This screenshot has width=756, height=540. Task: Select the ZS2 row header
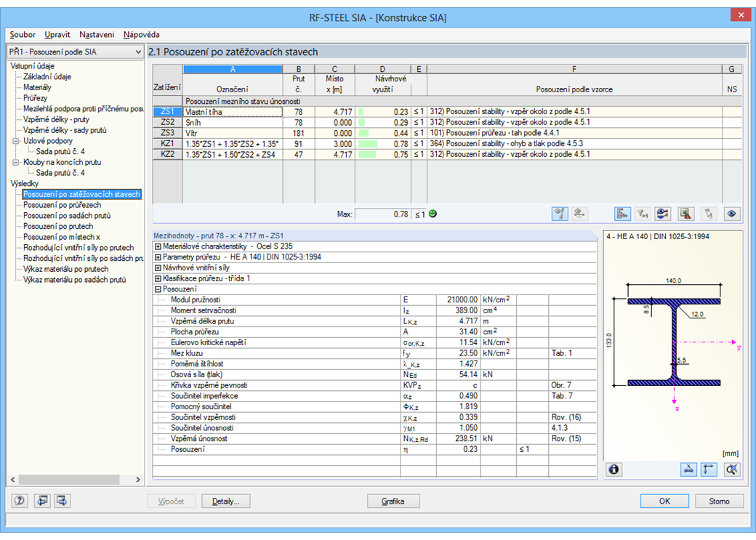pyautogui.click(x=167, y=123)
